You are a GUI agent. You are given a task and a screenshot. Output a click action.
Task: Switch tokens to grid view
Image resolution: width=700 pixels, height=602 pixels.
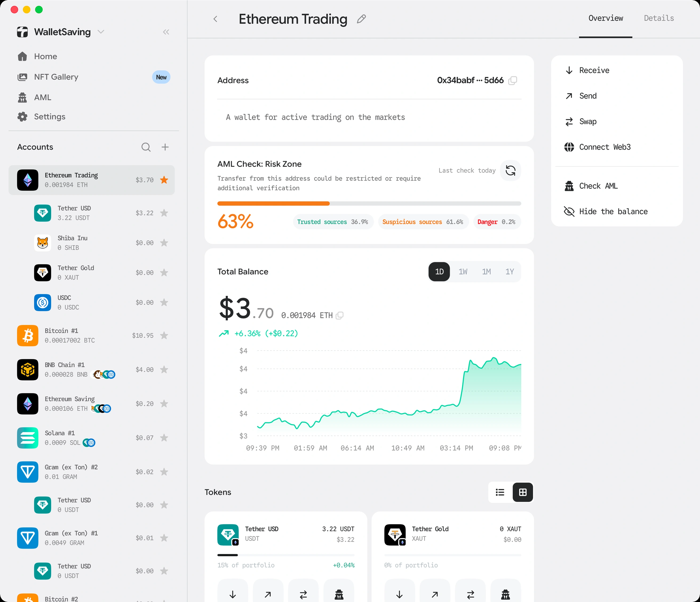523,492
